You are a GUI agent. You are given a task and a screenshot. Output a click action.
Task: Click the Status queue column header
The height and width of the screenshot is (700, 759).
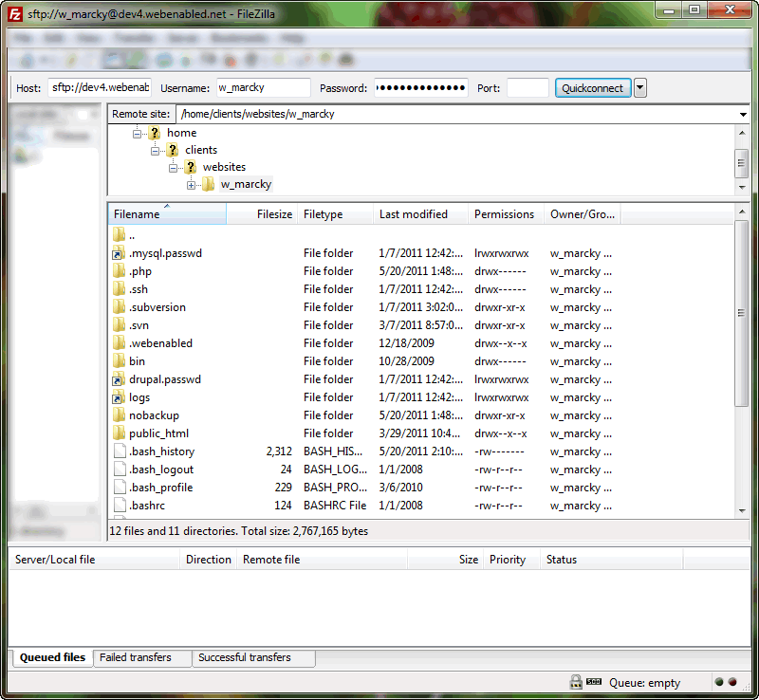[611, 559]
